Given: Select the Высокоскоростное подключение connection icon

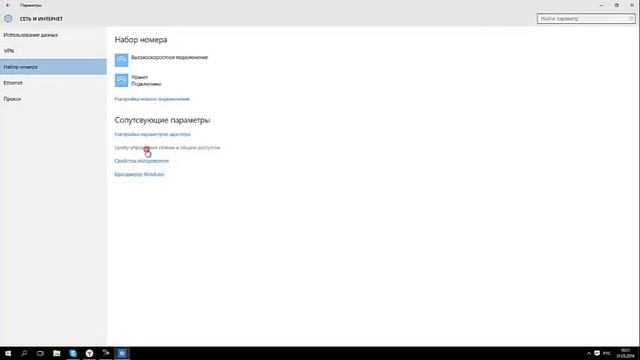Looking at the screenshot, I should (x=121, y=60).
